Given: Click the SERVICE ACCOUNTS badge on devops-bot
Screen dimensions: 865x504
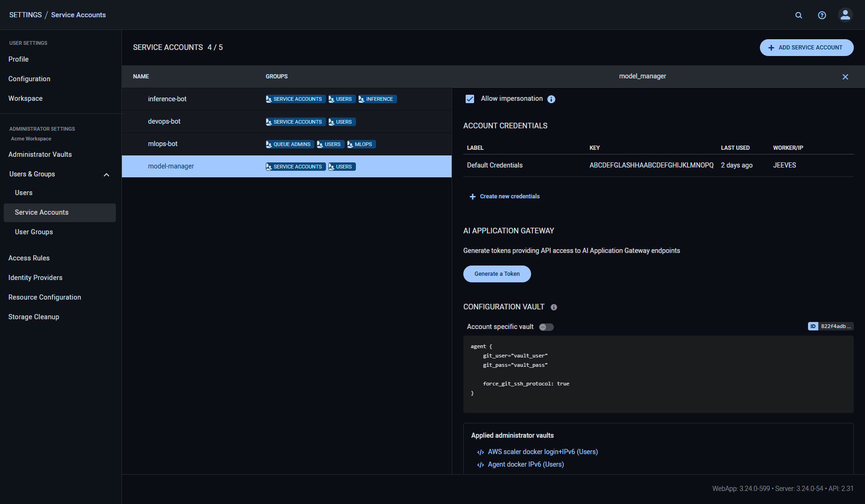Looking at the screenshot, I should click(x=295, y=121).
